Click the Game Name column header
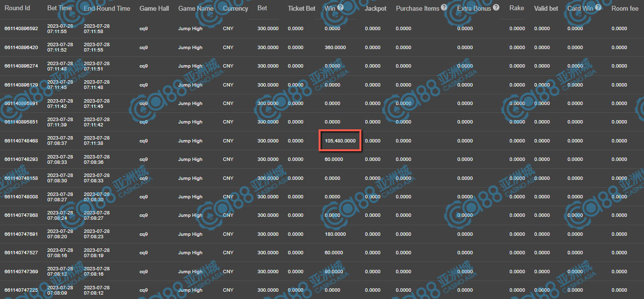 [196, 8]
